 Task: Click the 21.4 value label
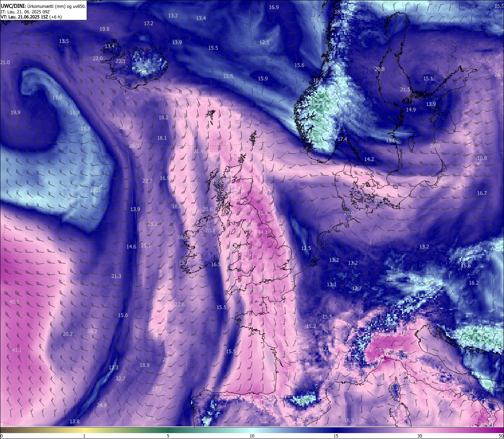coord(198,152)
